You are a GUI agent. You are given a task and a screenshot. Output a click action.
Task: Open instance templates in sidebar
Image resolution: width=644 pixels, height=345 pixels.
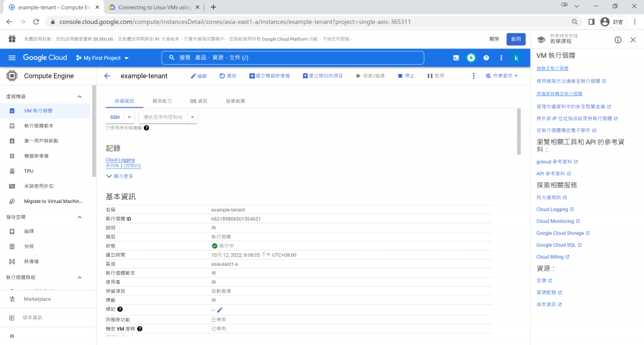(45, 126)
